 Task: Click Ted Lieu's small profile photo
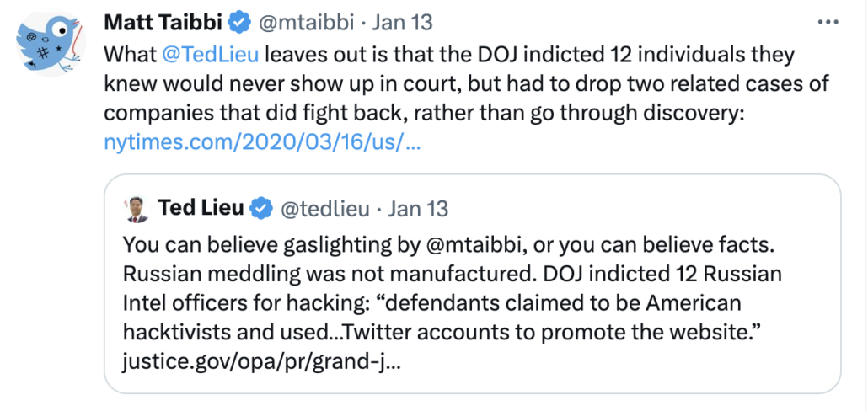[x=136, y=208]
